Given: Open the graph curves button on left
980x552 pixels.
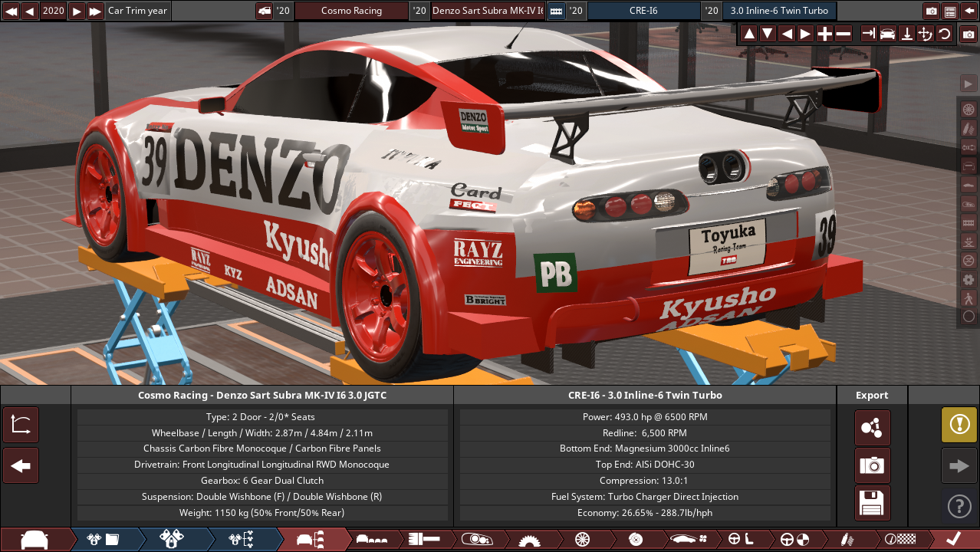Looking at the screenshot, I should click(21, 426).
